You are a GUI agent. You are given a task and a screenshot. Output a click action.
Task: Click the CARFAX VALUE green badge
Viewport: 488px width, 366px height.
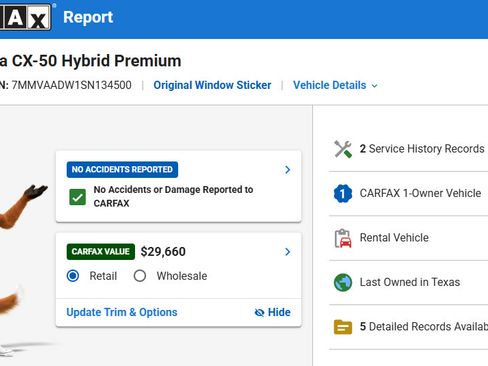click(x=101, y=251)
